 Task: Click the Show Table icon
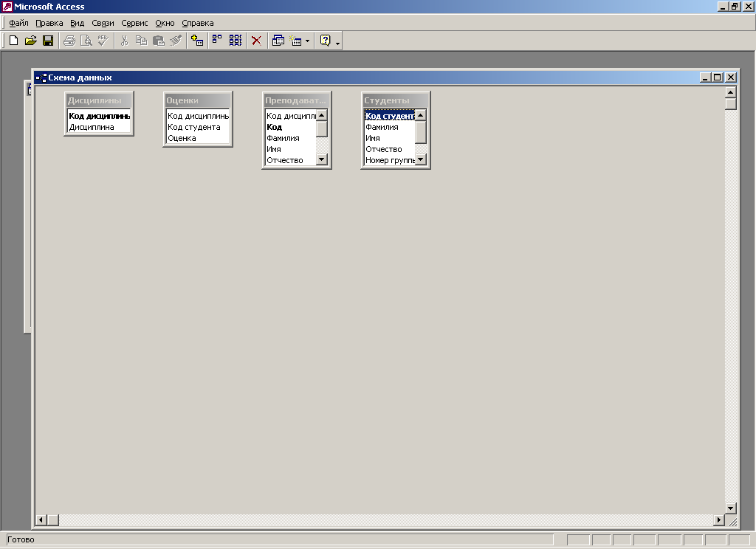[196, 41]
